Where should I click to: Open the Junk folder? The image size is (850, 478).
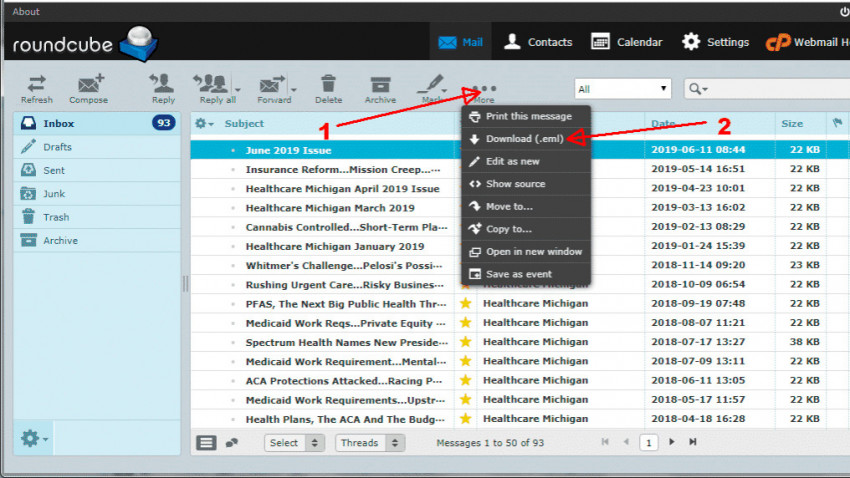pos(97,193)
